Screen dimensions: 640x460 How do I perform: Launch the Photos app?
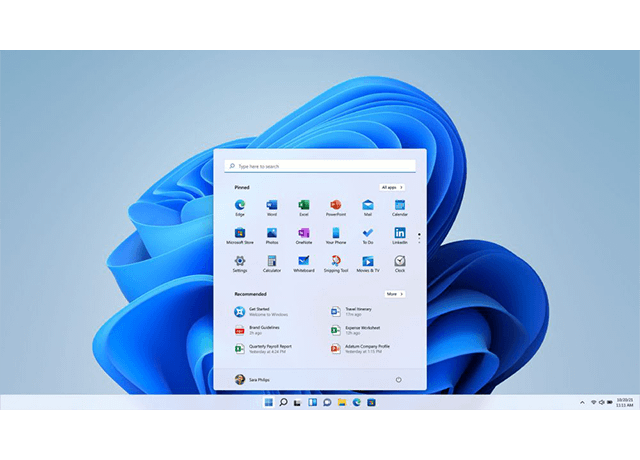[x=272, y=236]
